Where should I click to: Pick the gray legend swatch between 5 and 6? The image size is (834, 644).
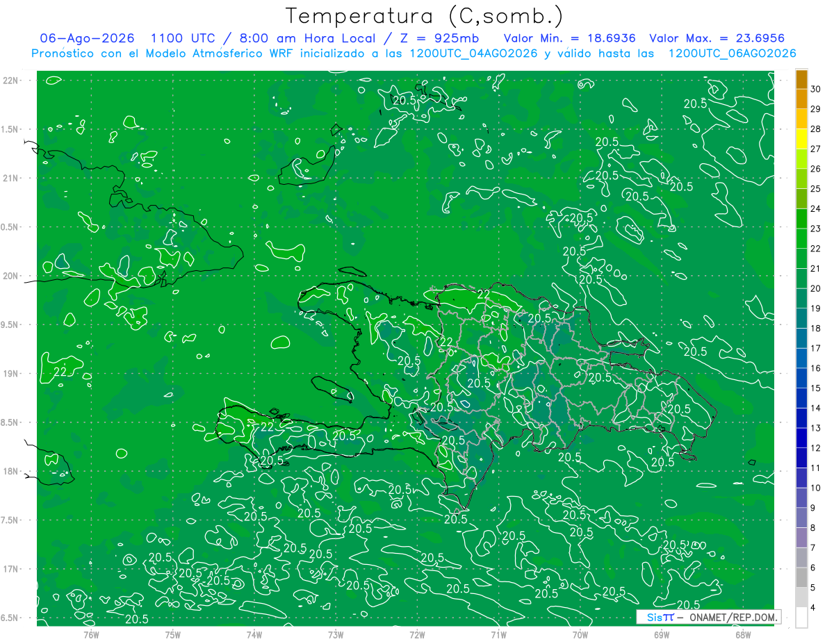801,578
